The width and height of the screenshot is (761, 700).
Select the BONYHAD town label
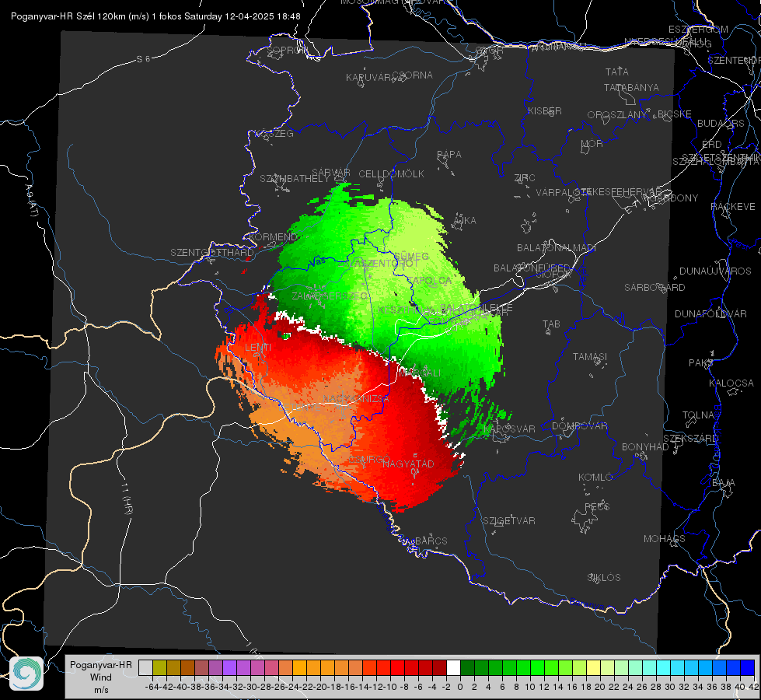(x=645, y=447)
